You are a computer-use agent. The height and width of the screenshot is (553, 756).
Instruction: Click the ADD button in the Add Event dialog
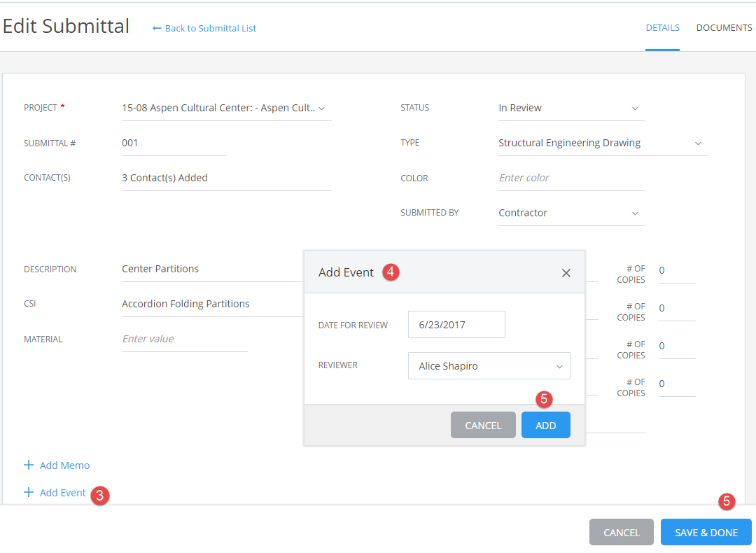click(x=545, y=424)
